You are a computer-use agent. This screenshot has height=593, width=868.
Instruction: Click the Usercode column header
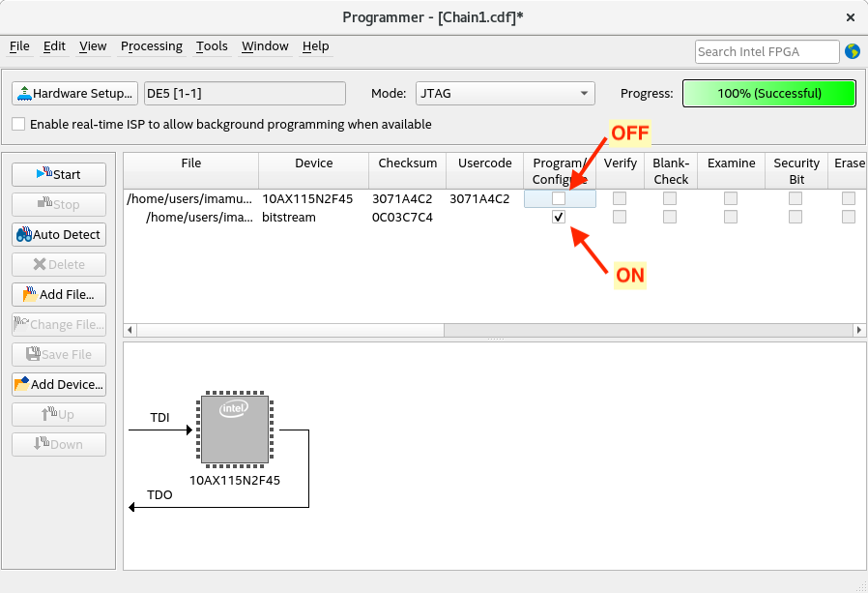pyautogui.click(x=485, y=170)
